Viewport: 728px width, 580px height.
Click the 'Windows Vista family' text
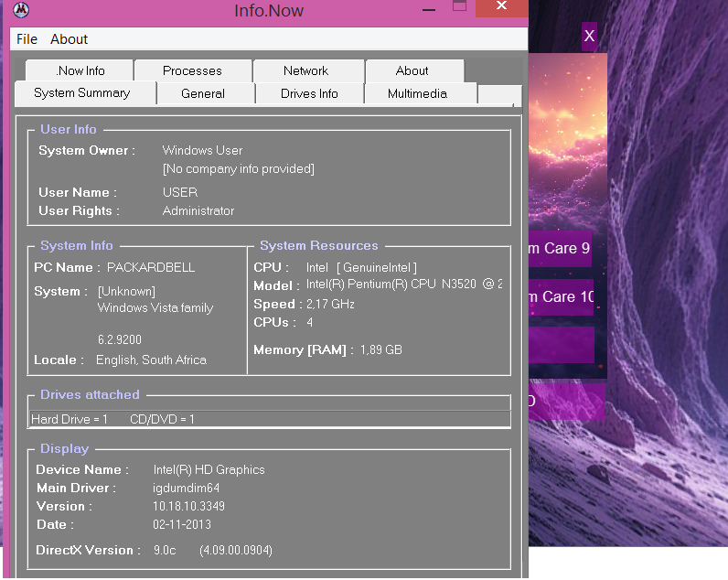coord(155,308)
